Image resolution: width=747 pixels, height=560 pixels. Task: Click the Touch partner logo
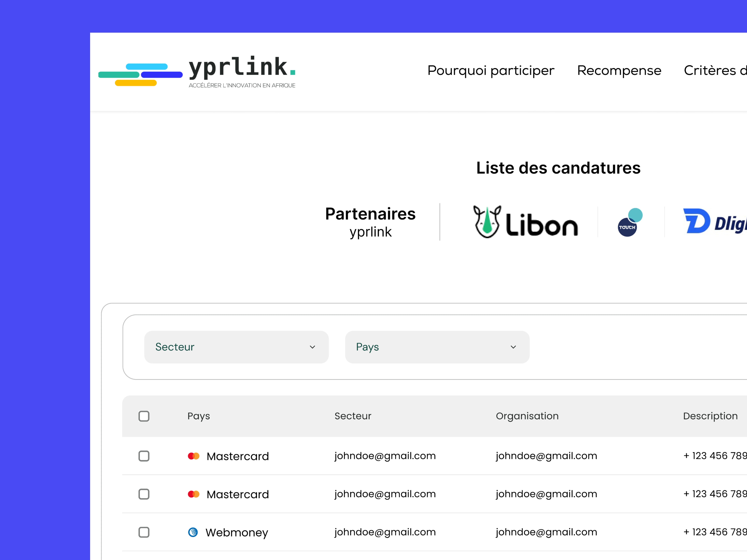click(629, 222)
